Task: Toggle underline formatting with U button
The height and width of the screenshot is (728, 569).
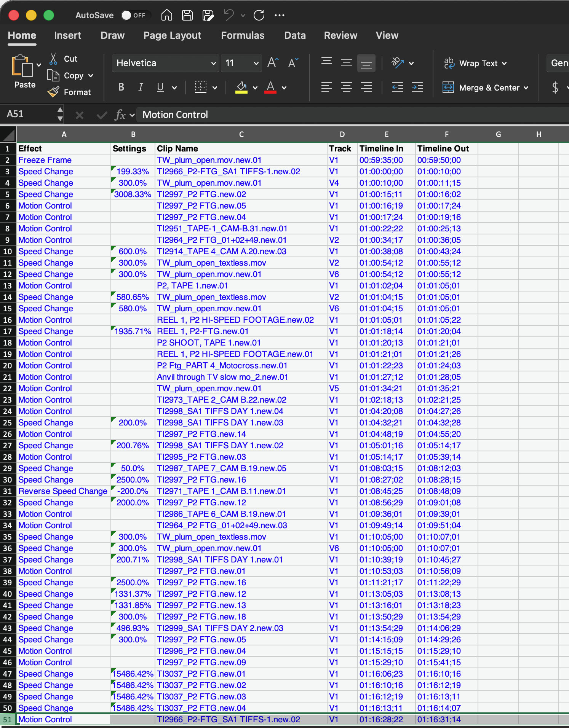Action: click(x=160, y=87)
